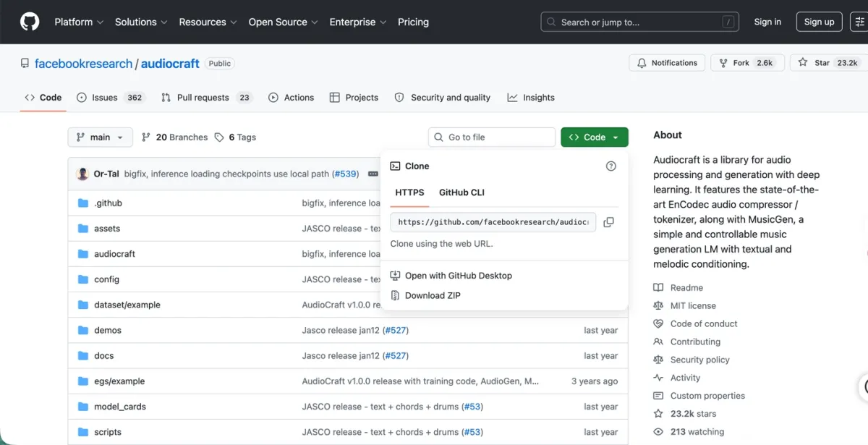Screen dimensions: 868x445
Task: Click the tag icon next to 6 Tags
Action: (219, 137)
